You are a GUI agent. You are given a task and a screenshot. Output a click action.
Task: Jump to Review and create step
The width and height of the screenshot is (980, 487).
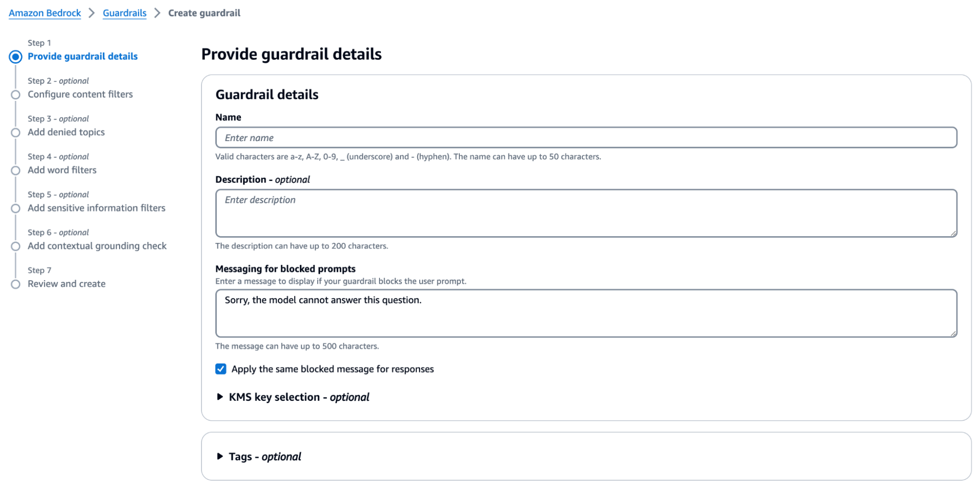click(x=66, y=284)
